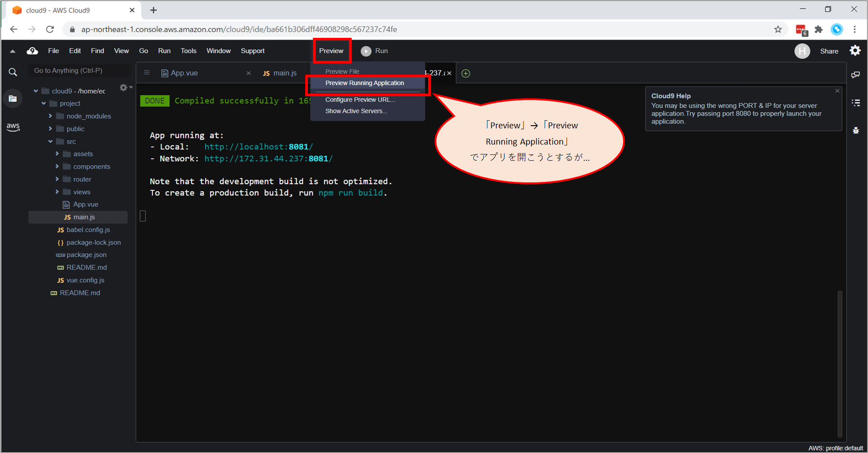Open the File menu
868x453 pixels.
[54, 51]
